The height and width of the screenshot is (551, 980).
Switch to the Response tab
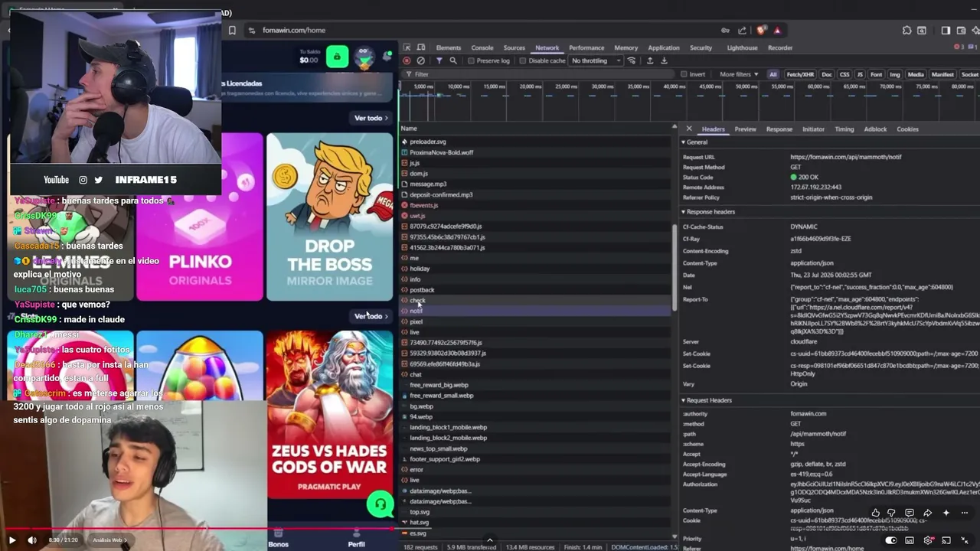coord(779,129)
